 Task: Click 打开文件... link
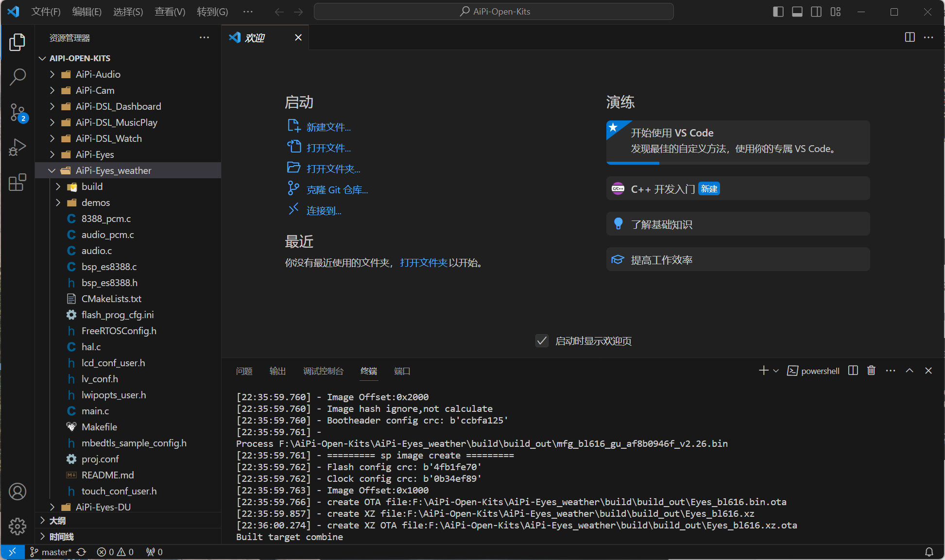click(328, 148)
